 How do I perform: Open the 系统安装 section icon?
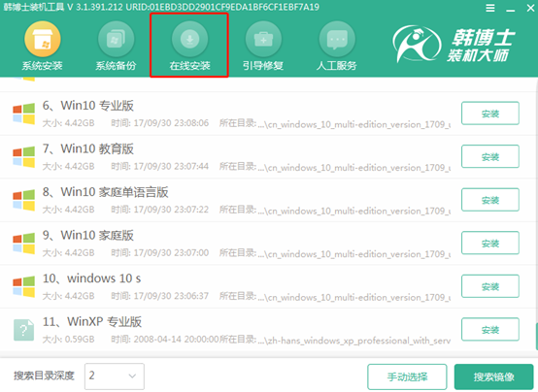point(42,39)
